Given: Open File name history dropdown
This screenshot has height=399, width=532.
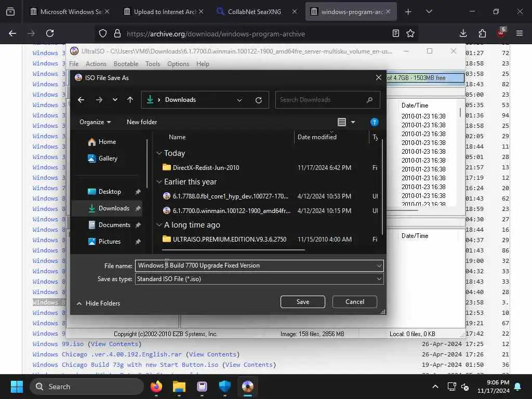Looking at the screenshot, I should 379,265.
